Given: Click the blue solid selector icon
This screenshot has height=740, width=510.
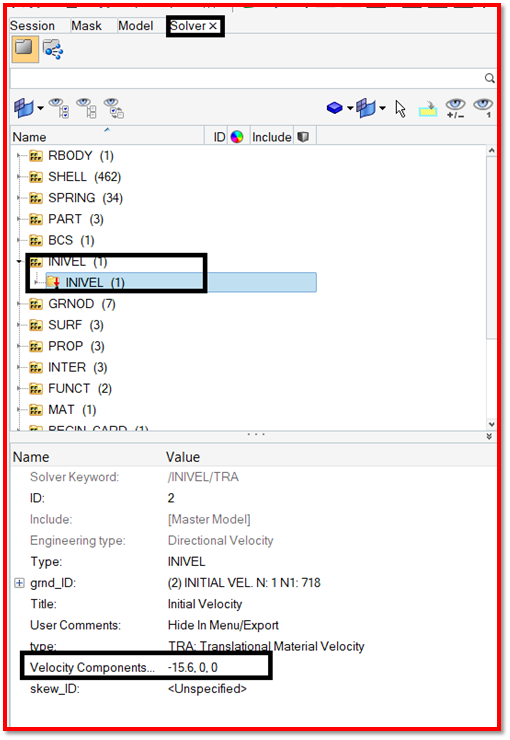Looking at the screenshot, I should [x=334, y=108].
